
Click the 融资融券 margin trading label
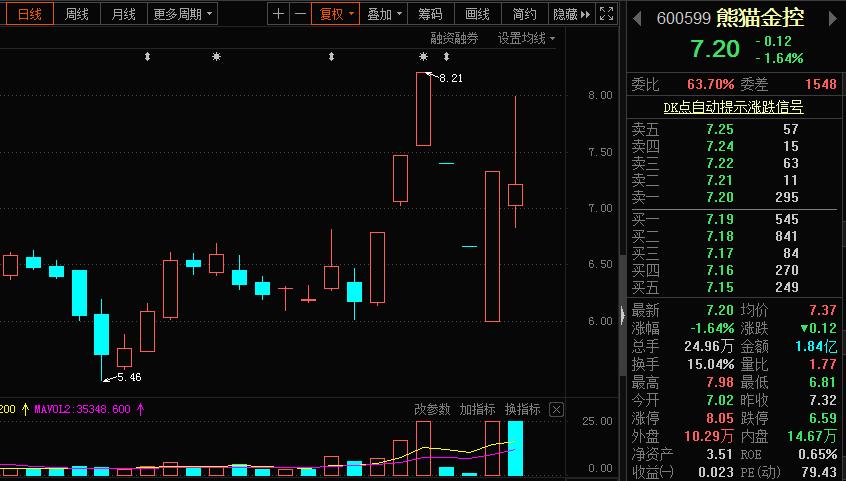point(454,38)
